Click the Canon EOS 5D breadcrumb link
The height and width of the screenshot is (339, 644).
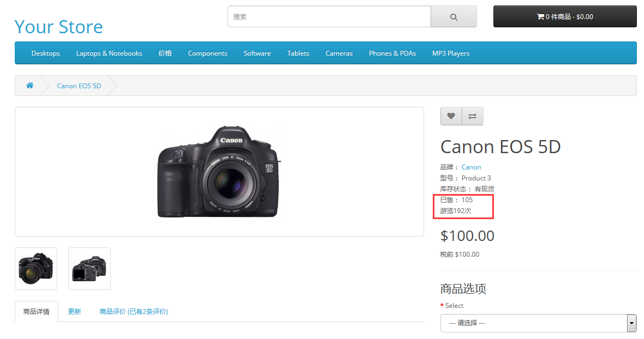click(79, 86)
